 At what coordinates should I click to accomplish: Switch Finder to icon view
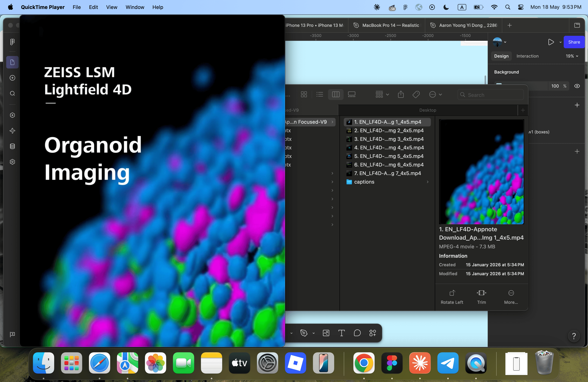tap(304, 94)
